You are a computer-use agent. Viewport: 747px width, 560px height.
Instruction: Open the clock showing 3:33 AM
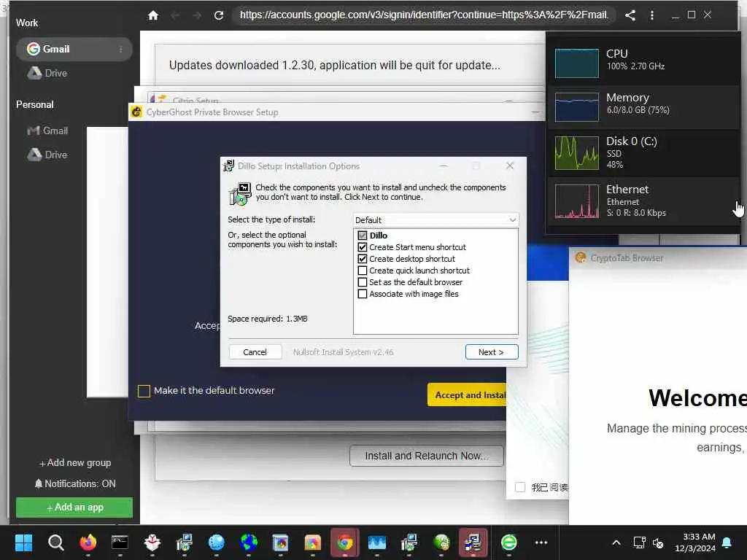click(695, 542)
